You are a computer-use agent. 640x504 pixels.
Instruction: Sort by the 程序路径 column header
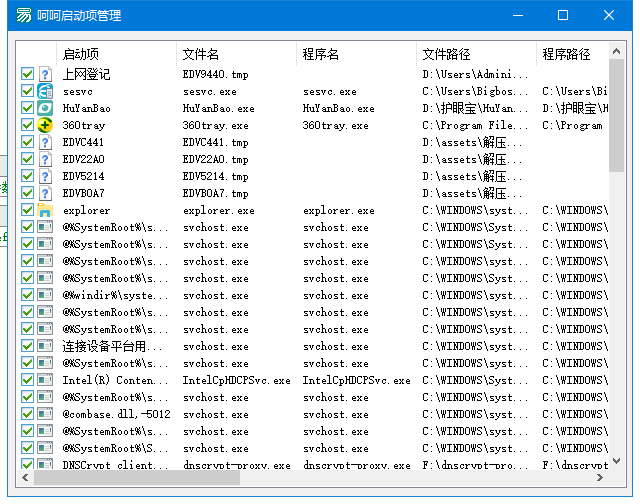(x=572, y=54)
